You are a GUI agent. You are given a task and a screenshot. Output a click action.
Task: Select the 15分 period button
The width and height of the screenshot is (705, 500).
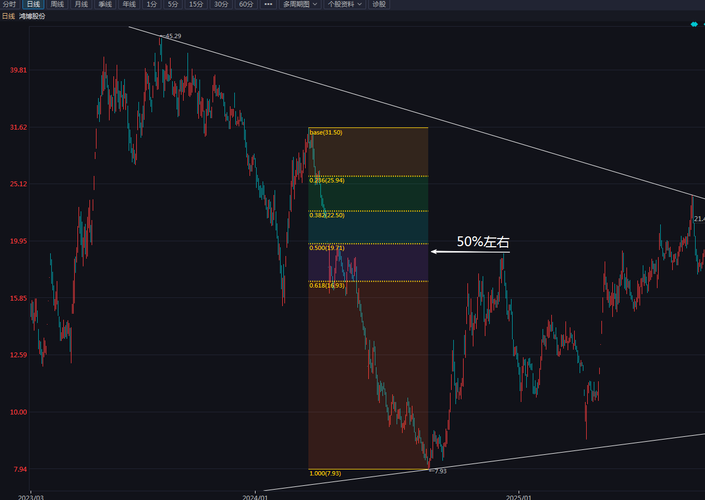pos(196,4)
